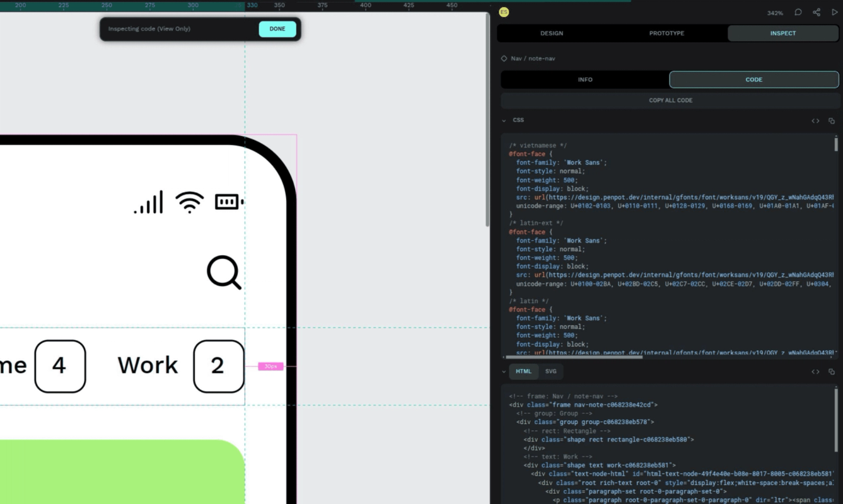Copy the HTML markup to clipboard
The image size is (843, 504).
pos(832,372)
